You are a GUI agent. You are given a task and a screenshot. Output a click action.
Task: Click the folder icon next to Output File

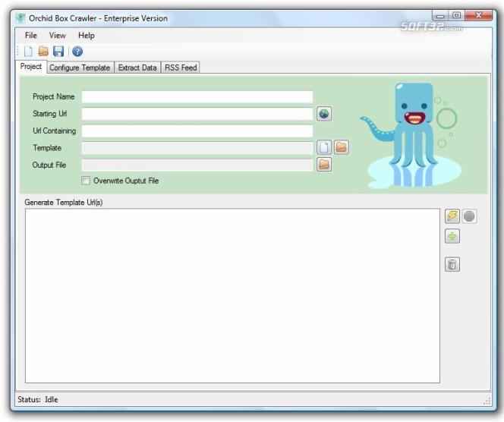pos(324,165)
